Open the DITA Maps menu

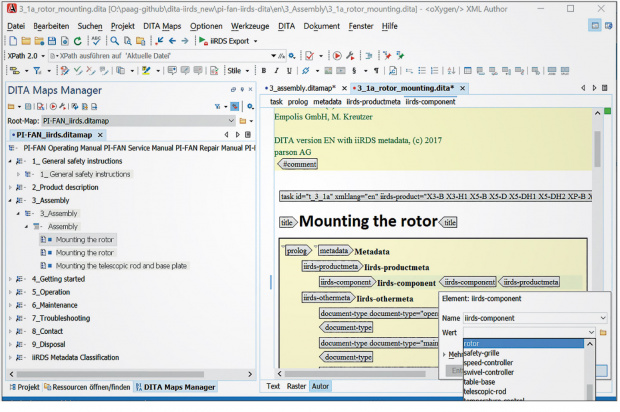pyautogui.click(x=162, y=25)
